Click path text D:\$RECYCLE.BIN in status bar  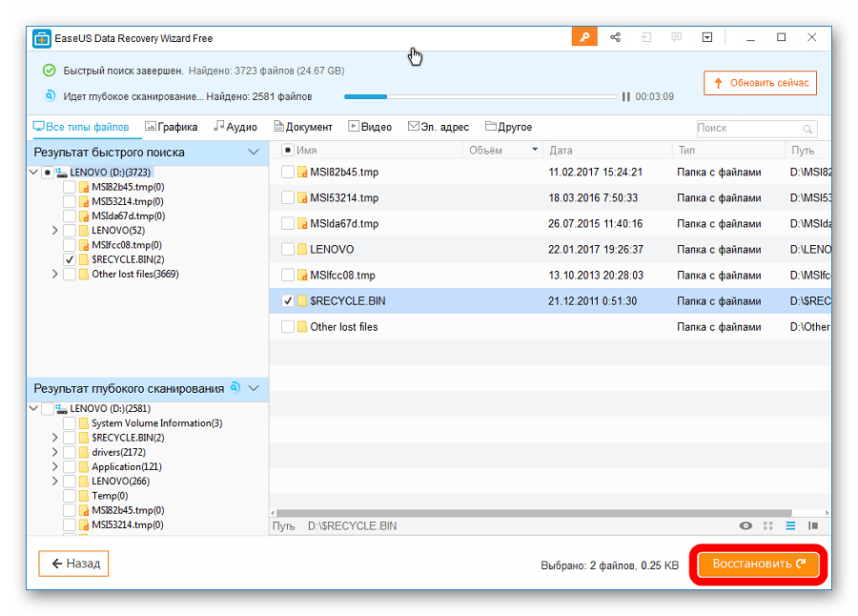352,526
